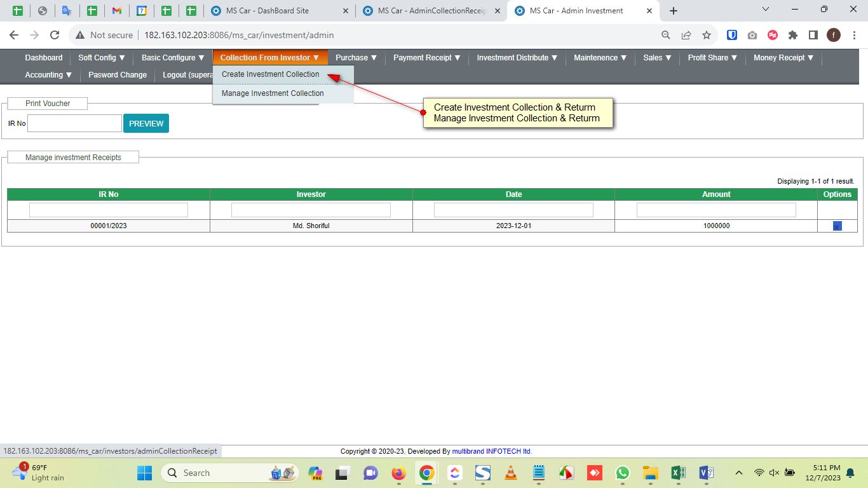Open the Copilot preview taskbar icon

click(315, 473)
